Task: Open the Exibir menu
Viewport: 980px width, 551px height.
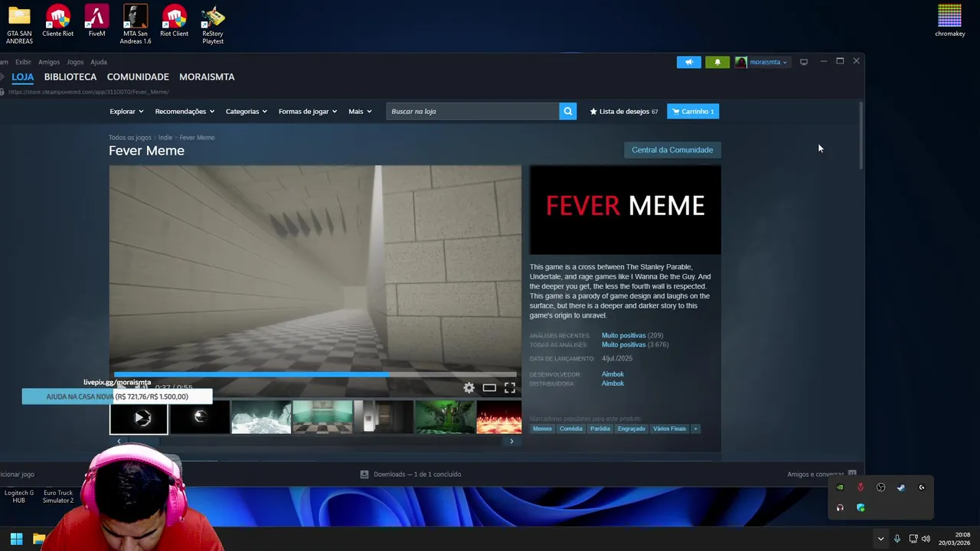Action: [23, 62]
